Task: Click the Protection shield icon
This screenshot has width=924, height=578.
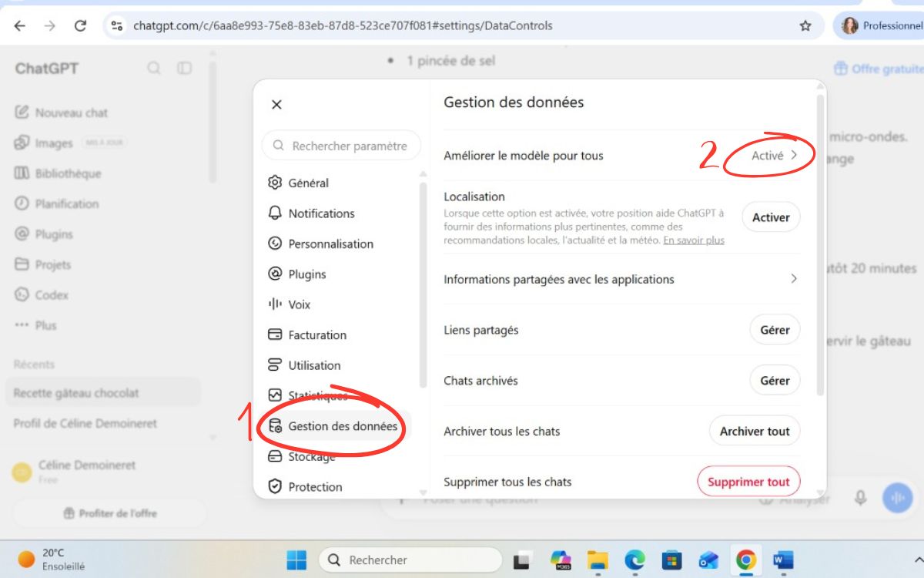Action: 275,487
